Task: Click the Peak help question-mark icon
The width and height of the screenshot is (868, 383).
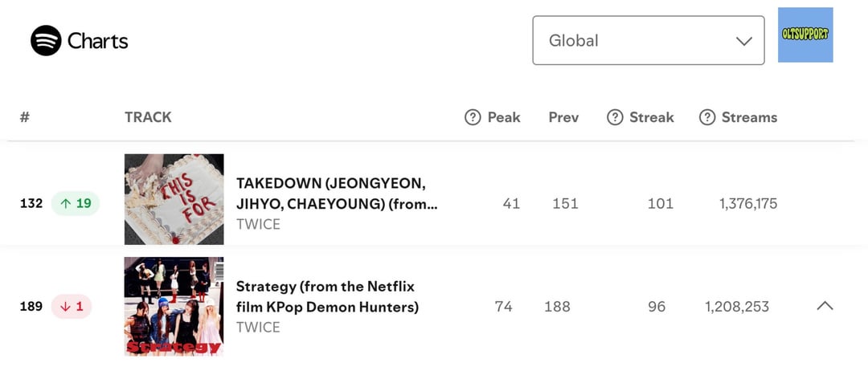Action: click(x=473, y=117)
